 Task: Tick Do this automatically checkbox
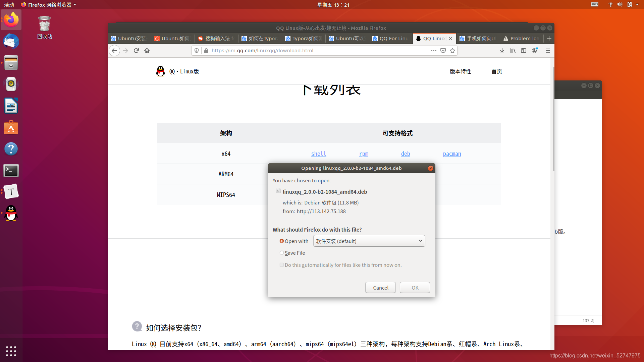[282, 265]
